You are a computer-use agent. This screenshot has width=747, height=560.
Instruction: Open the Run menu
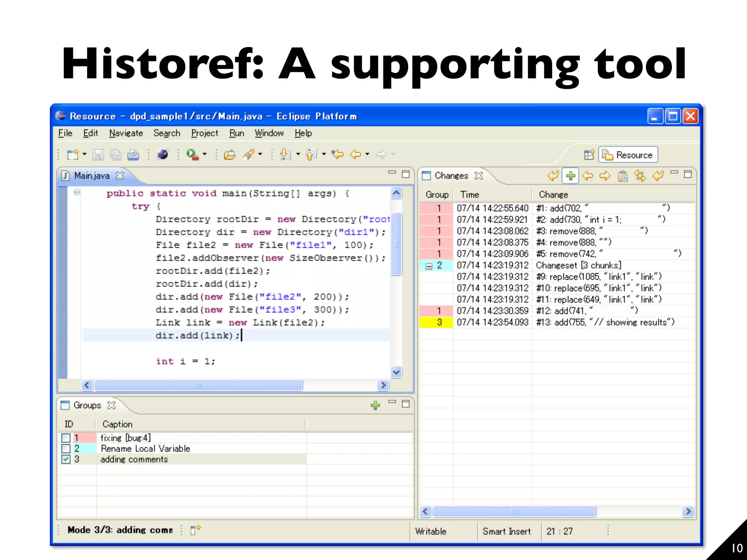pyautogui.click(x=237, y=133)
